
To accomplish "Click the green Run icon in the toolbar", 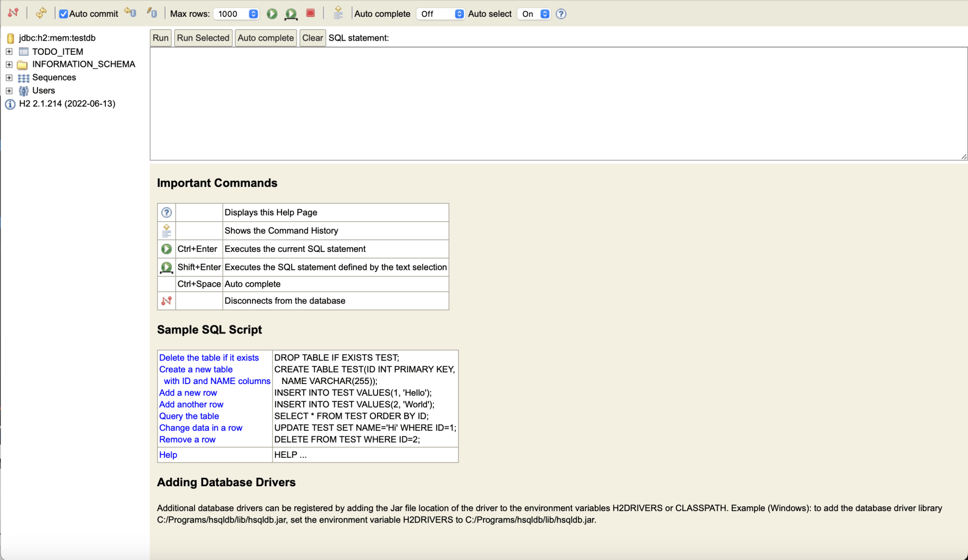I will click(x=272, y=14).
